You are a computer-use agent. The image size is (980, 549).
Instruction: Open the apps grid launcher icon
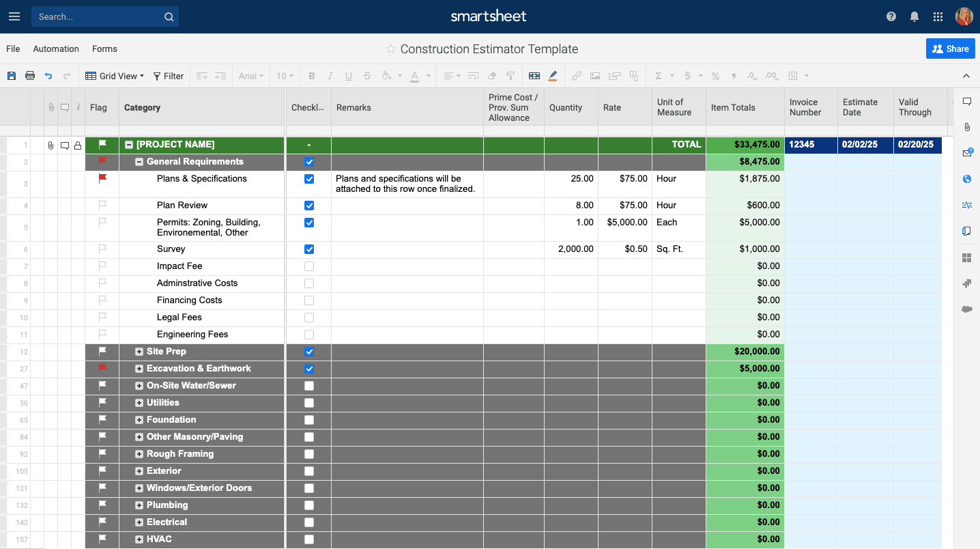click(x=938, y=16)
